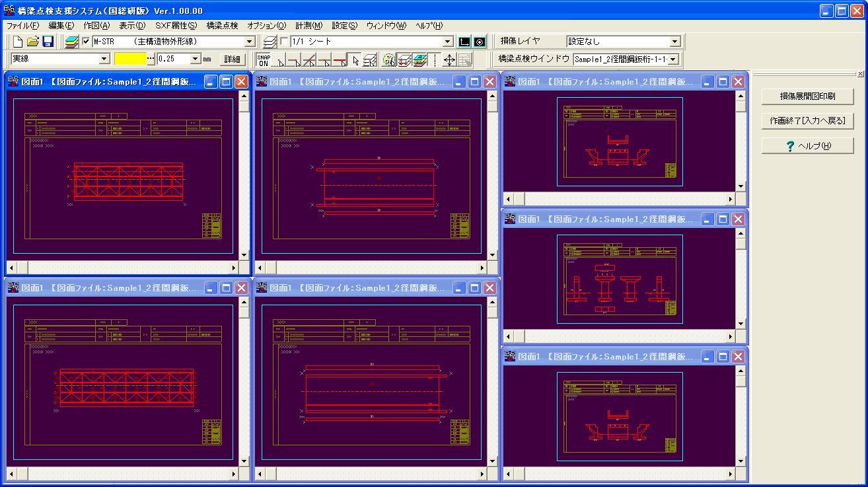Viewport: 868px width, 487px height.
Task: Select the on-line red segment snap icon
Action: point(340,59)
